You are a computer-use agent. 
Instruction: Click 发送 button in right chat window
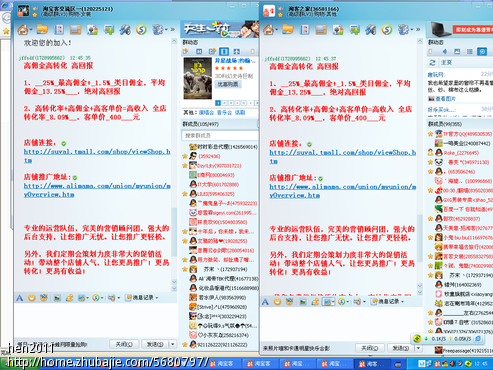tap(401, 348)
